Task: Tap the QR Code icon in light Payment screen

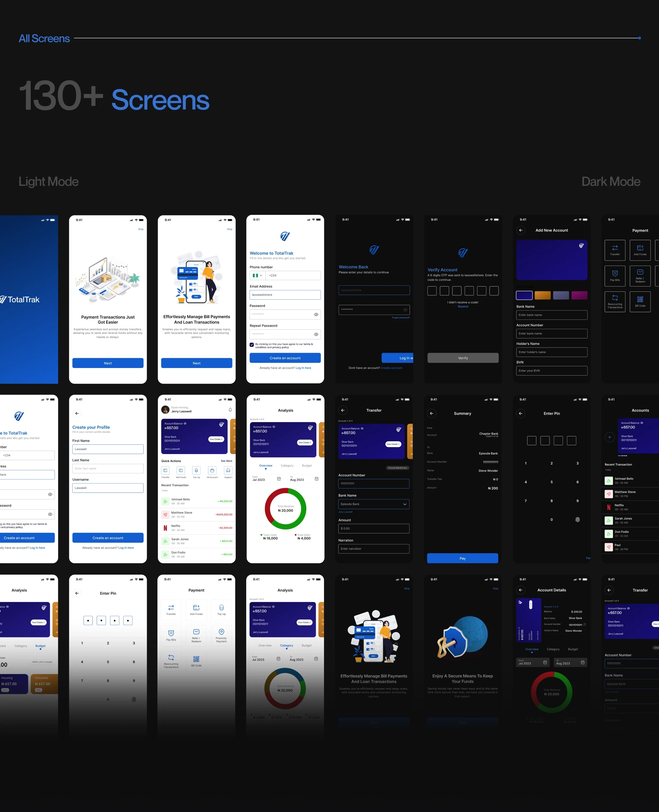Action: tap(196, 659)
